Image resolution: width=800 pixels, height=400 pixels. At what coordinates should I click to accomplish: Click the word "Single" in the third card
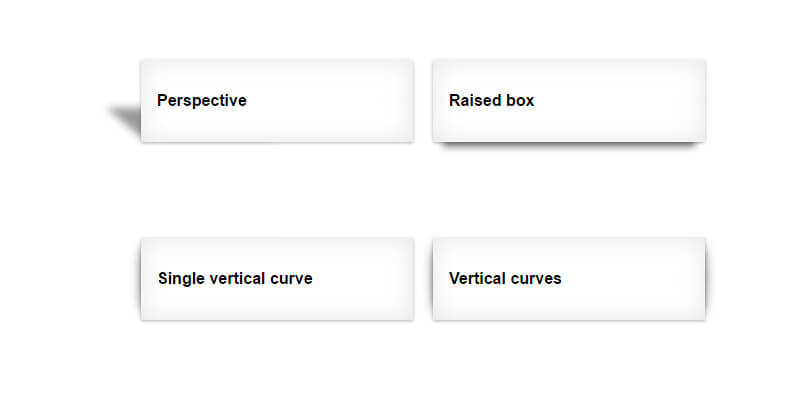[181, 279]
